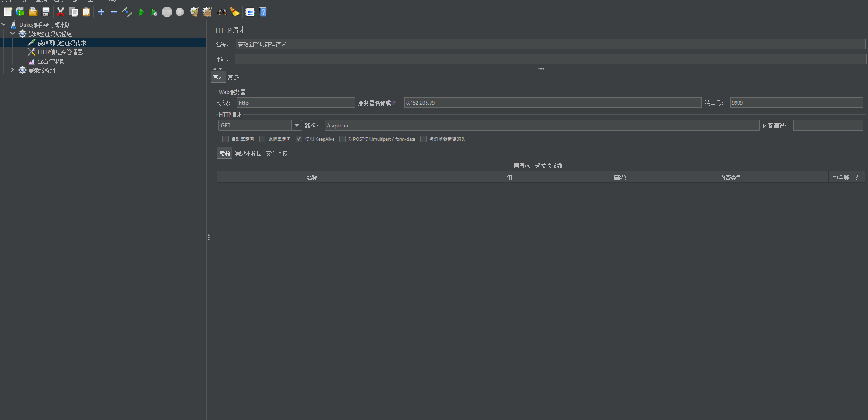This screenshot has height=420, width=868.
Task: Click the Start no pauses icon
Action: [x=154, y=12]
